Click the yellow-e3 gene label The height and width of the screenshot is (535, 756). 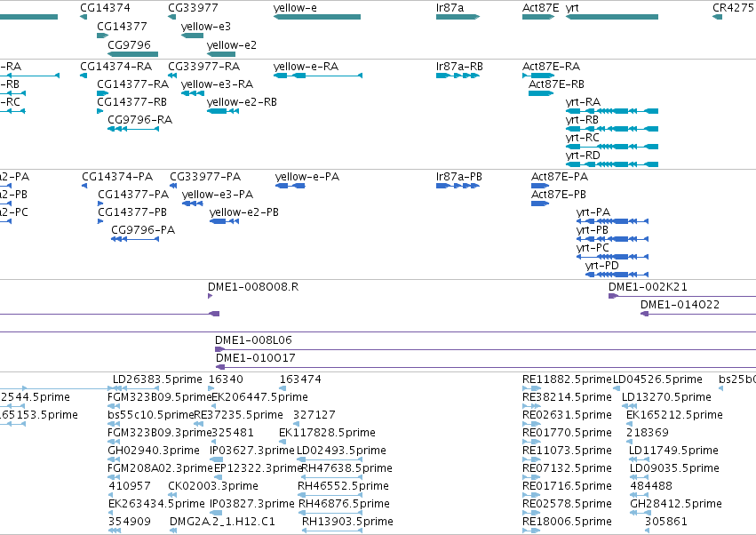(x=206, y=27)
